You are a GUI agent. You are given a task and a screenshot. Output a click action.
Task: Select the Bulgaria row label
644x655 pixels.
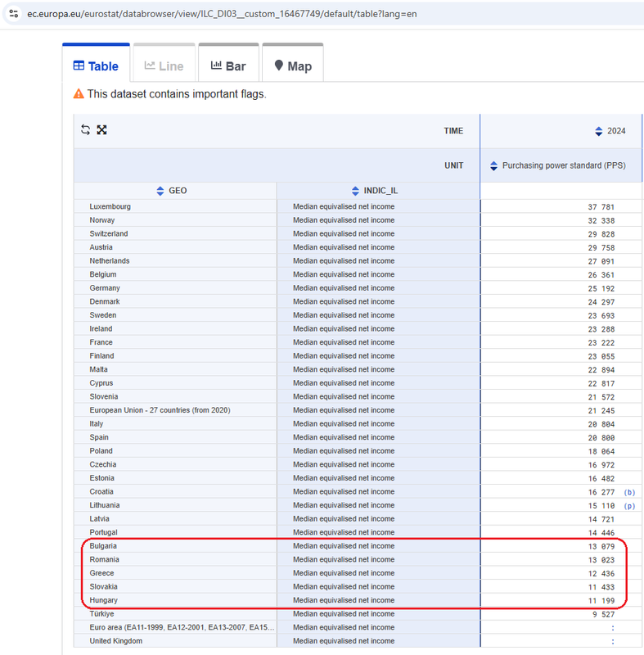(103, 546)
